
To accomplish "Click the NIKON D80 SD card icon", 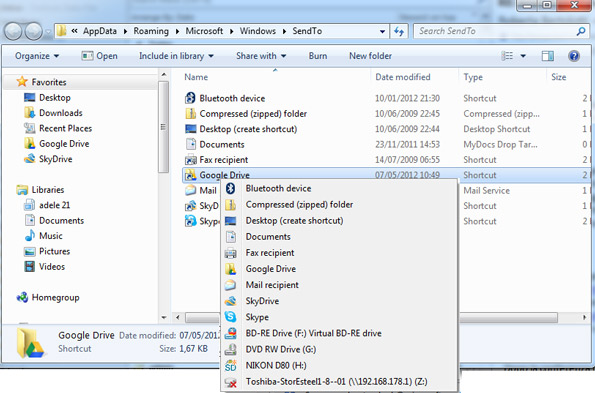I will pos(230,365).
